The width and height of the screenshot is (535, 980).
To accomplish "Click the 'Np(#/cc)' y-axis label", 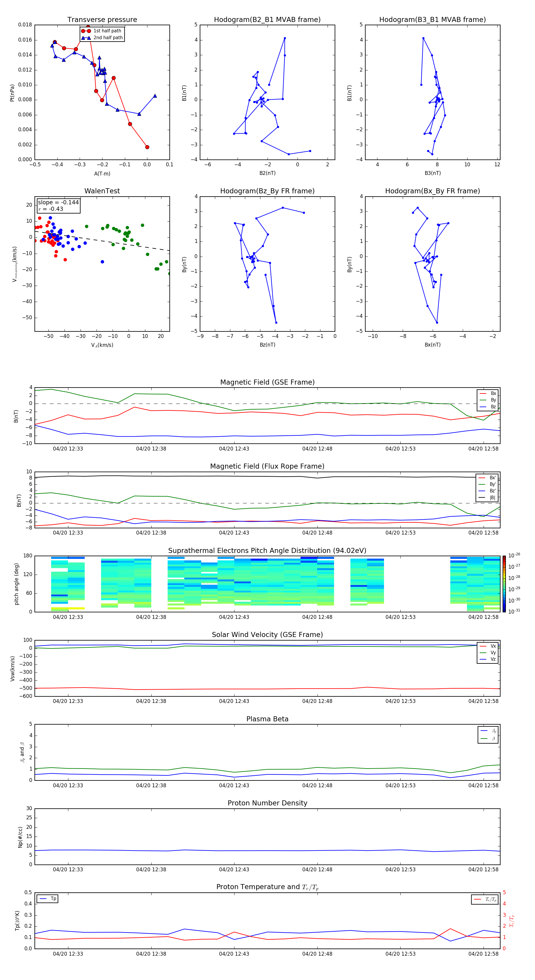I will (20, 837).
